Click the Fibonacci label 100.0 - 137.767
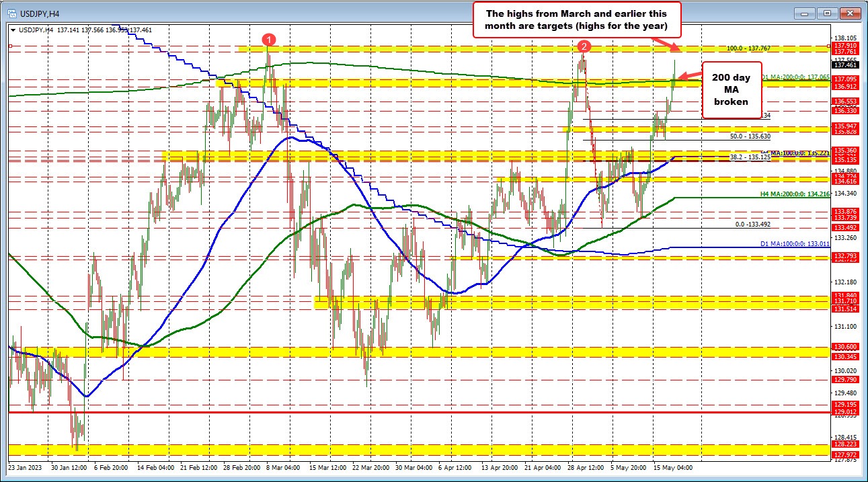 coord(749,48)
